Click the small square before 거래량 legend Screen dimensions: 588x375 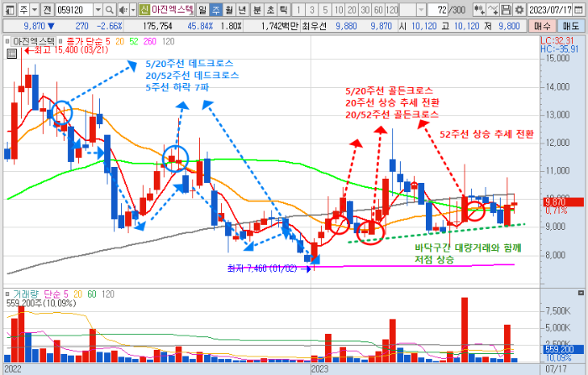click(x=8, y=294)
